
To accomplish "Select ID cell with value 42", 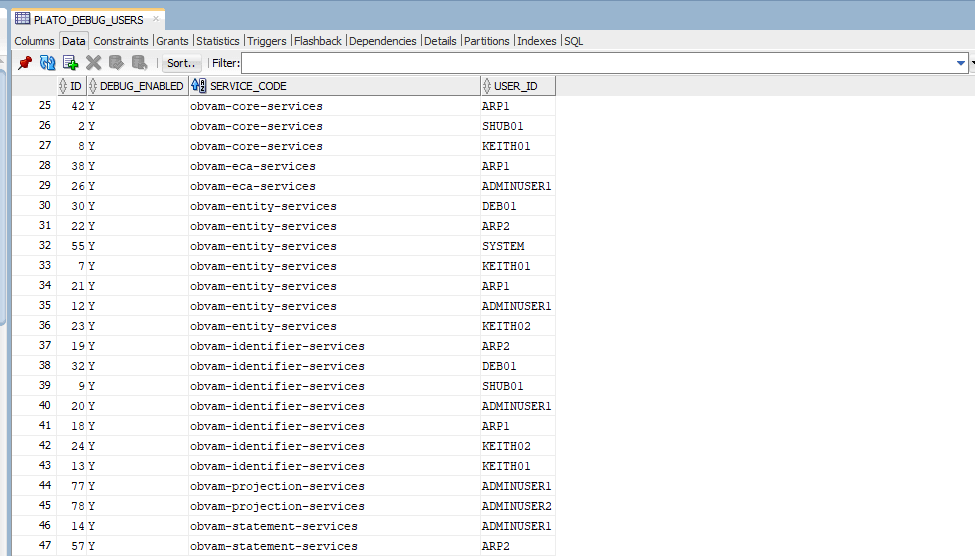I will (72, 106).
